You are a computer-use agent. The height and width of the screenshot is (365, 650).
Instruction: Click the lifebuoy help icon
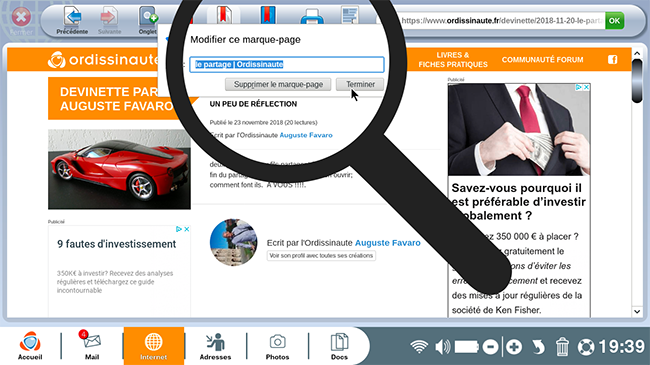coord(586,347)
